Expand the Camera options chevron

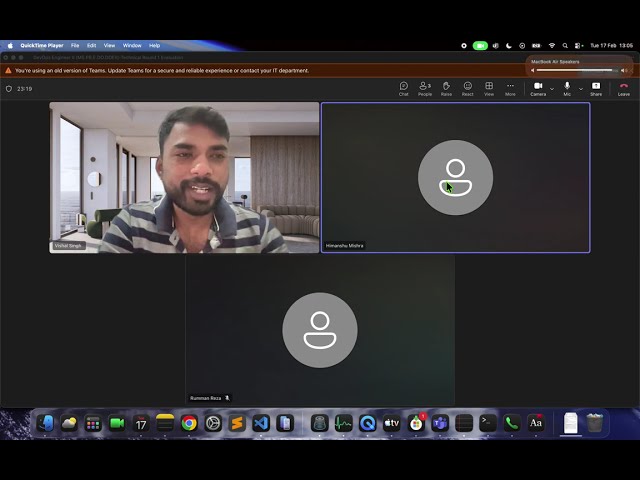coord(552,89)
